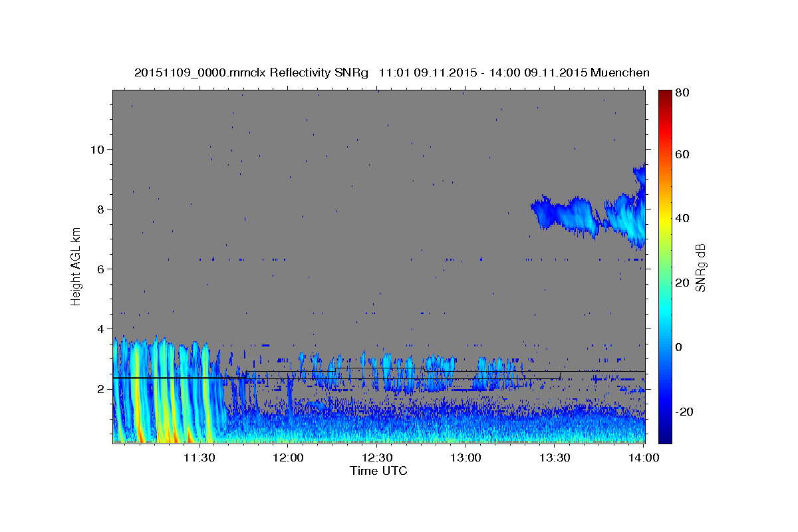The image size is (798, 532).
Task: Click the dark blue bottom of the colorbar
Action: click(x=665, y=436)
